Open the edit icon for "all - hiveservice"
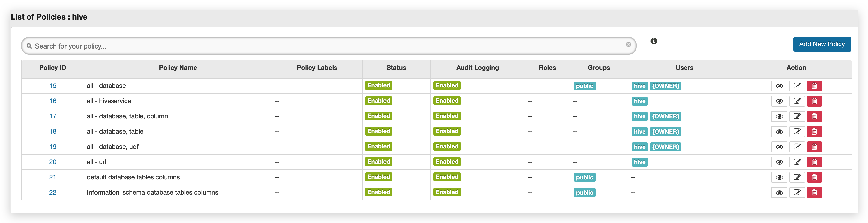868x223 pixels. [797, 101]
